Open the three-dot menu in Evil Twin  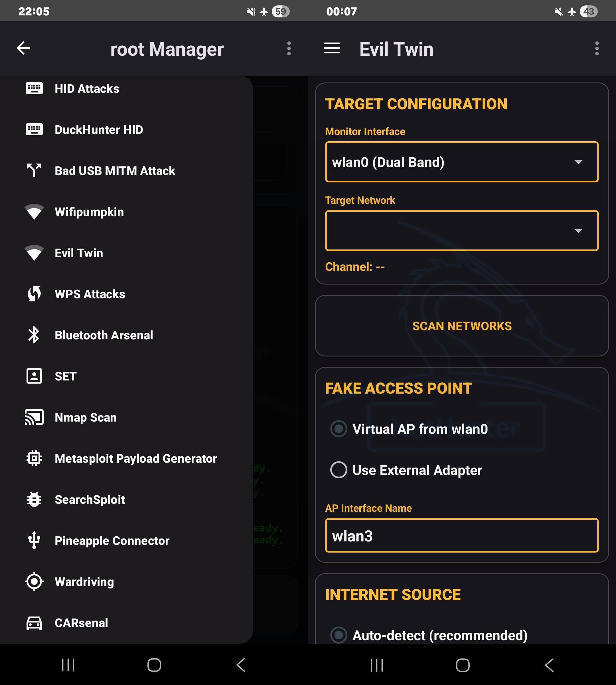coord(597,49)
